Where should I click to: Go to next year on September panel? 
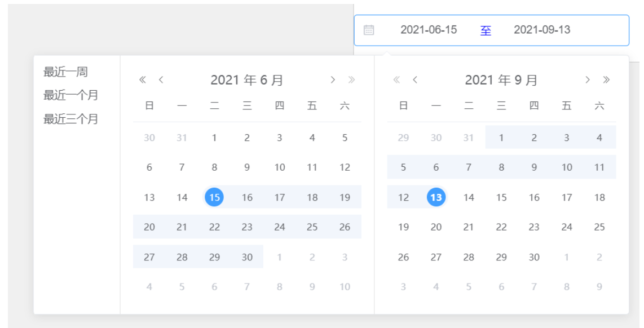(x=606, y=80)
